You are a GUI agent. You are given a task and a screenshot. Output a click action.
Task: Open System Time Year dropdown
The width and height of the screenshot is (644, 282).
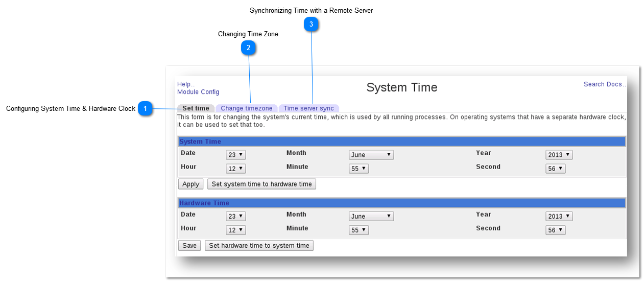tap(559, 155)
